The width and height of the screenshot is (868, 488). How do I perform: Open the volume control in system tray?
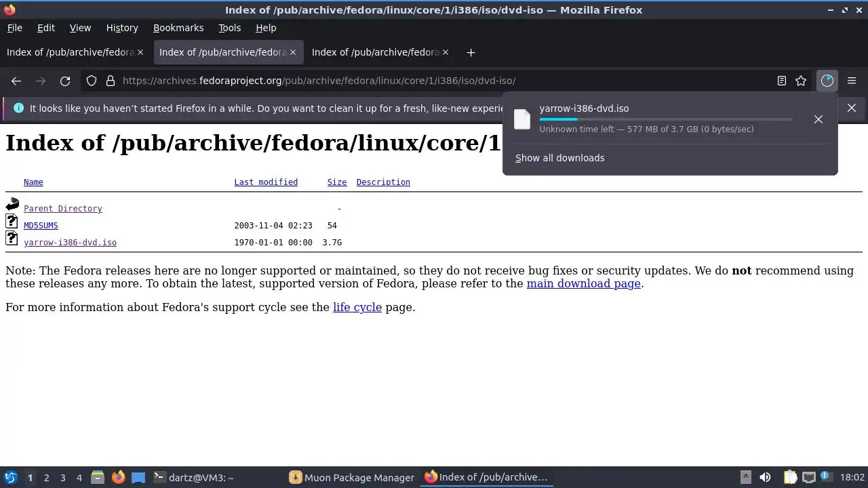(x=765, y=477)
